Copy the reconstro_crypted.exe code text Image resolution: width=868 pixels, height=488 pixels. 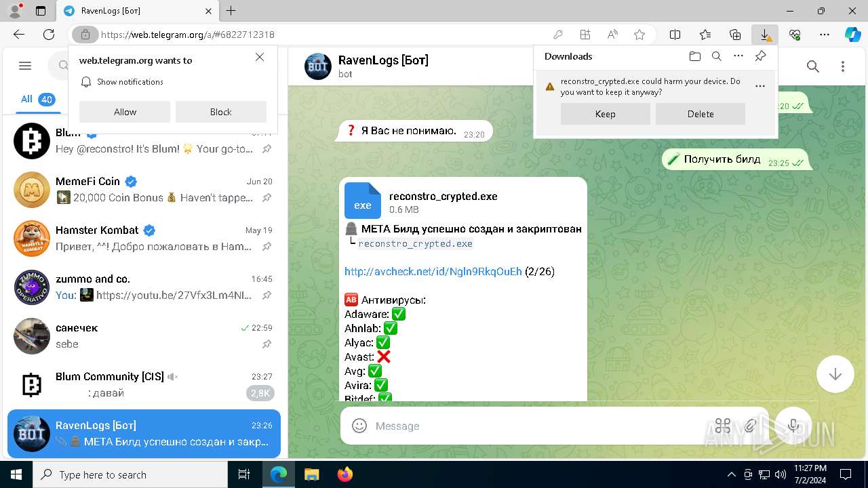coord(415,244)
